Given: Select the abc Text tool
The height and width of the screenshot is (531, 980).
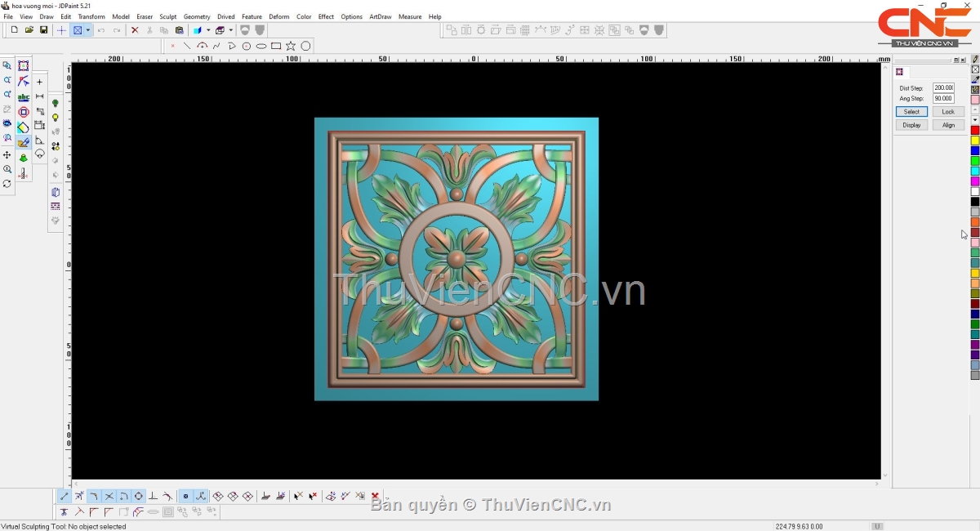Looking at the screenshot, I should (x=24, y=97).
